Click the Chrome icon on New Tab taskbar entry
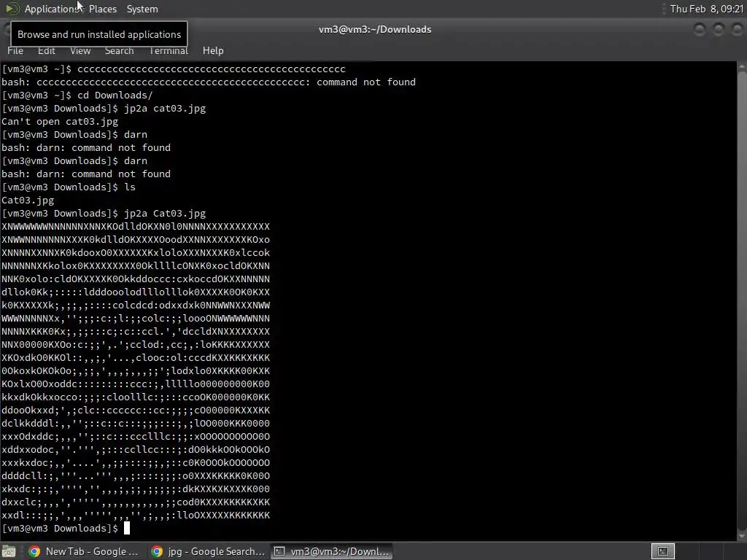The width and height of the screenshot is (747, 560). 34,551
